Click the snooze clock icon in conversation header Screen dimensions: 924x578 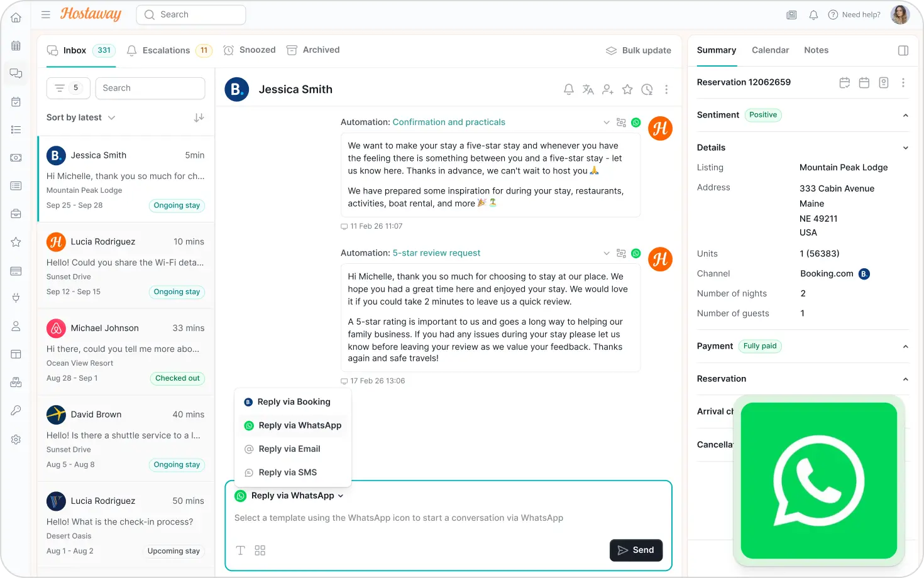coord(647,90)
